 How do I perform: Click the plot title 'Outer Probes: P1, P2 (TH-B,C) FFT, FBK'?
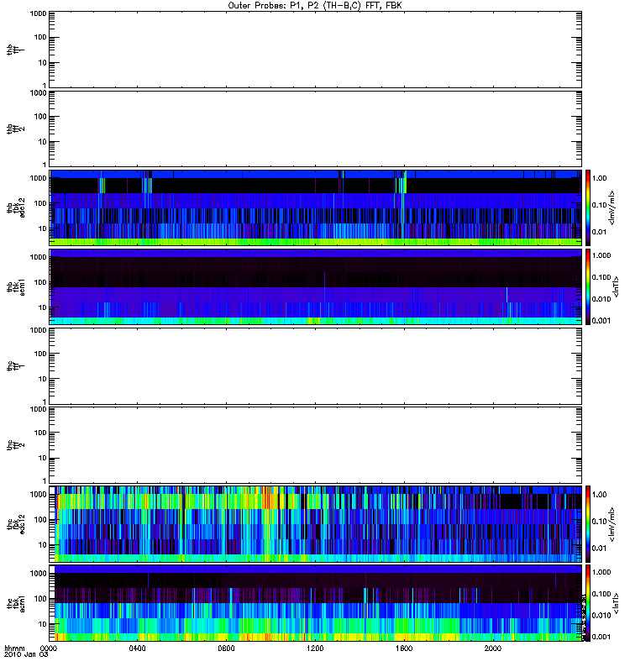(x=315, y=6)
